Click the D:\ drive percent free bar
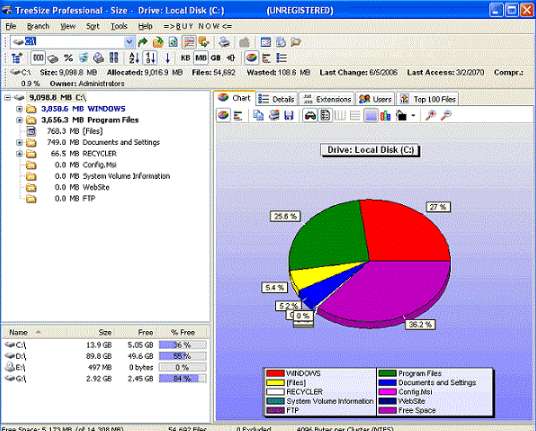Image resolution: width=536 pixels, height=431 pixels. pos(183,356)
